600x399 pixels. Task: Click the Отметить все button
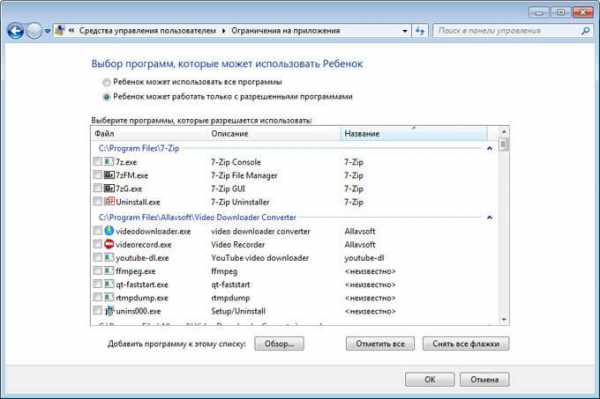(x=380, y=344)
